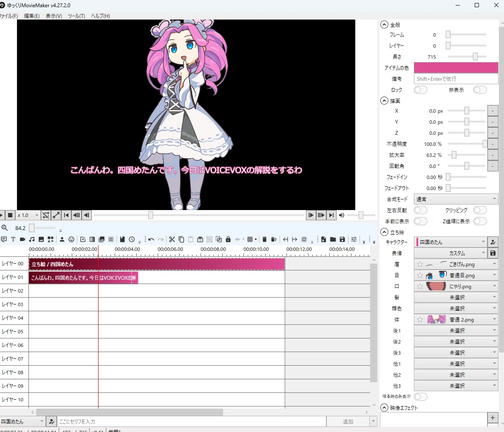
Task: Add a voice/speech item icon
Action: [x=4, y=239]
